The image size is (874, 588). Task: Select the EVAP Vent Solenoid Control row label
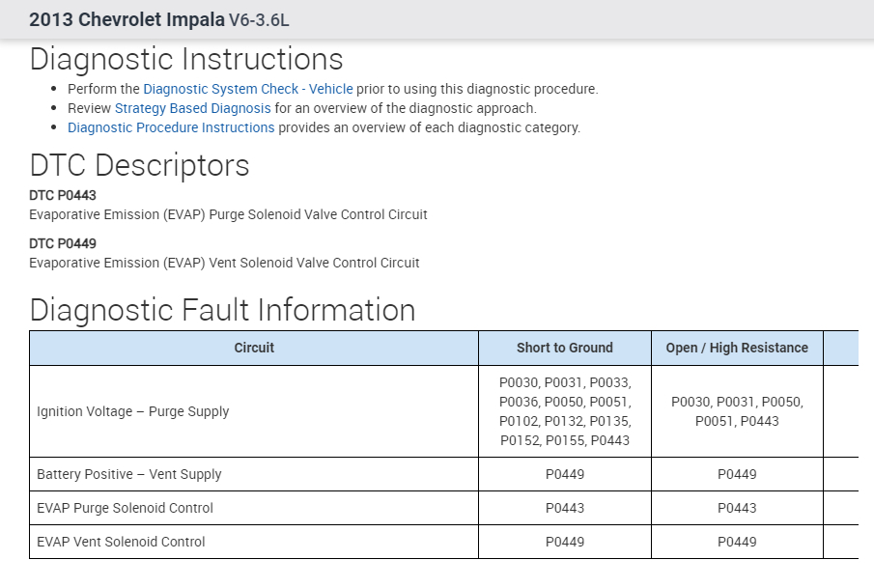[x=121, y=542]
